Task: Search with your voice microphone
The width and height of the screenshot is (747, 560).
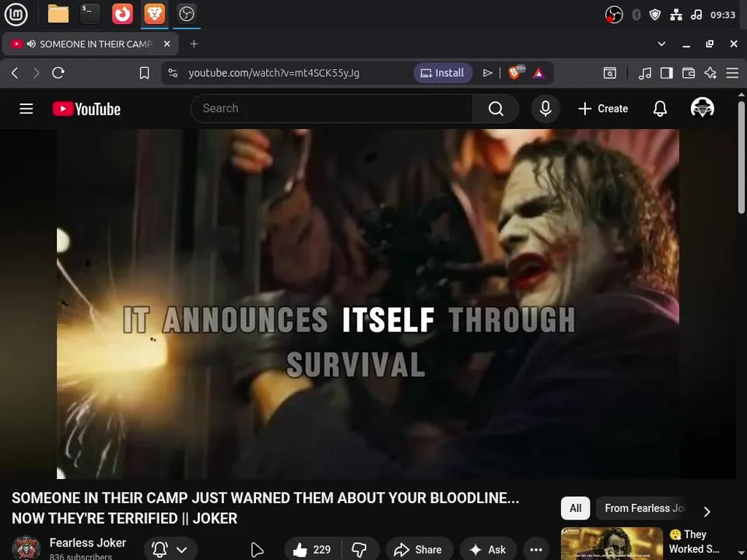Action: (545, 109)
